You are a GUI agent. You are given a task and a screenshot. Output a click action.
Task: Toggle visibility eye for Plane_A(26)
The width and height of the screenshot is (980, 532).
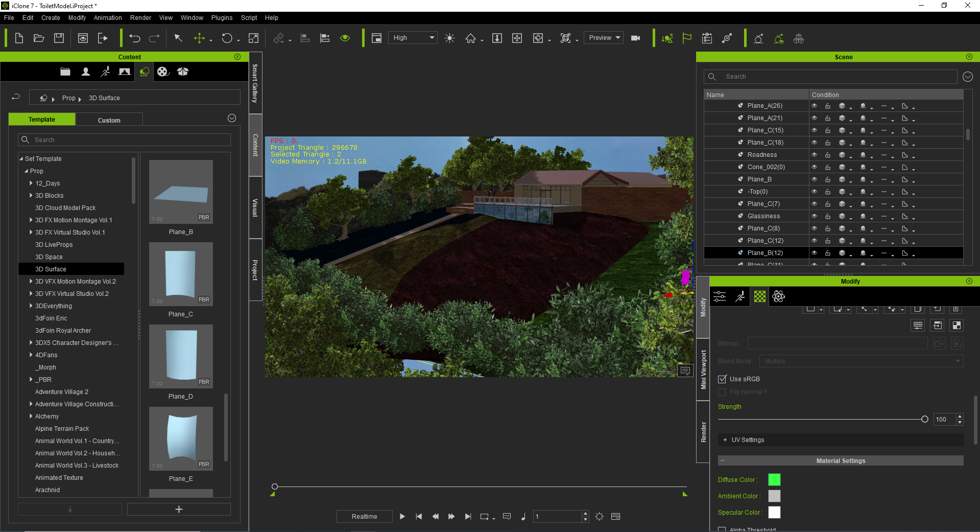815,106
